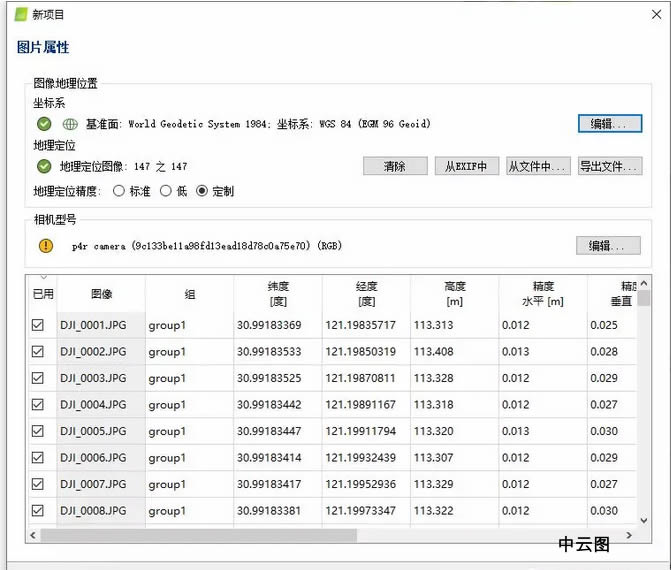Select the DJI_0001.JPG image name cell

101,325
